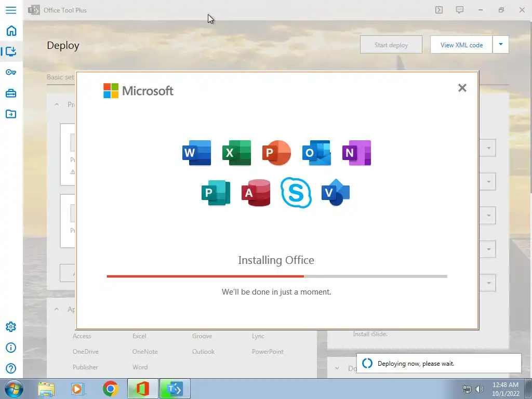Image resolution: width=532 pixels, height=399 pixels.
Task: Open the volume control in tray
Action: [x=480, y=389]
